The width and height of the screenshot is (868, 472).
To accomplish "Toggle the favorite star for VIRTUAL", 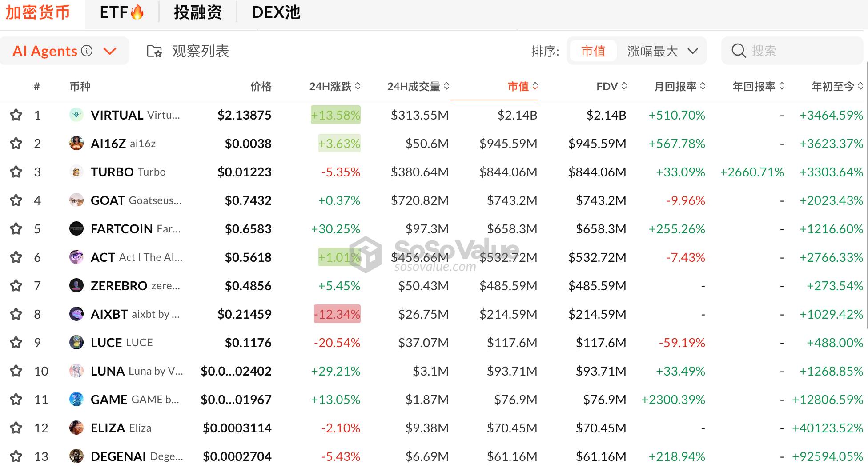I will 16,115.
